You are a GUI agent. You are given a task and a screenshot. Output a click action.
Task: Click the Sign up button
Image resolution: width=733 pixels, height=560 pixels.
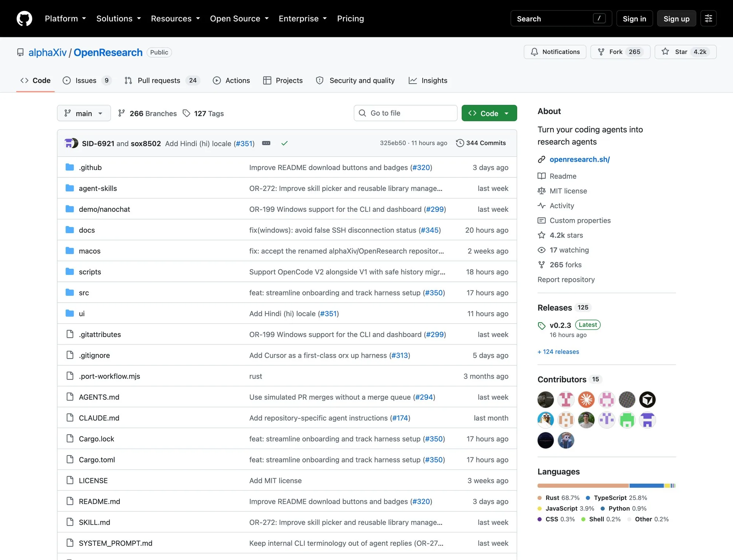676,19
